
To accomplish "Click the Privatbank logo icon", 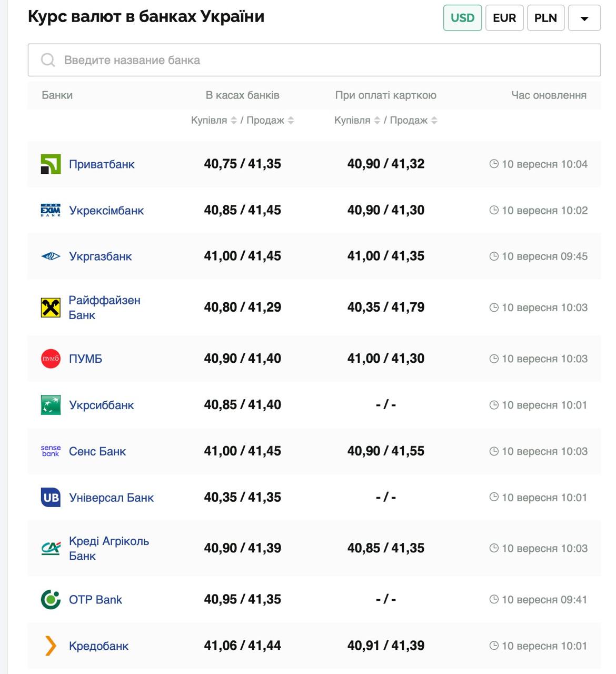I will tap(51, 164).
